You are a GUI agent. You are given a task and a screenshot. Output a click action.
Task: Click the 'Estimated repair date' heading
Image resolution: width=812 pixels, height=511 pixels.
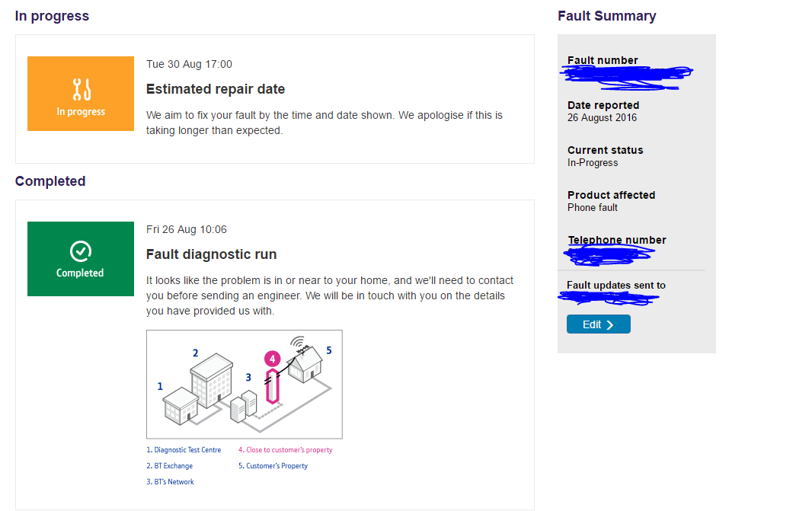tap(216, 89)
